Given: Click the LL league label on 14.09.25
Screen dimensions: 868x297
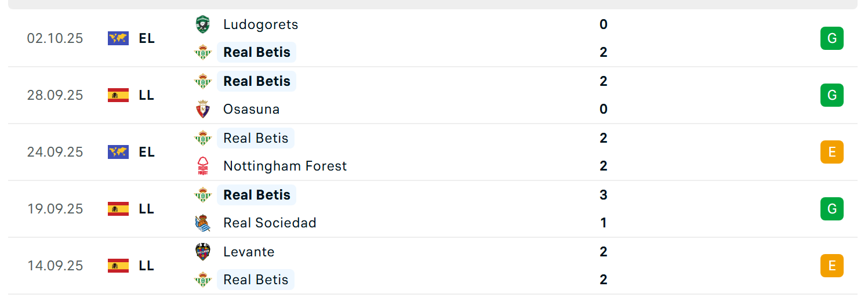Looking at the screenshot, I should tap(147, 266).
